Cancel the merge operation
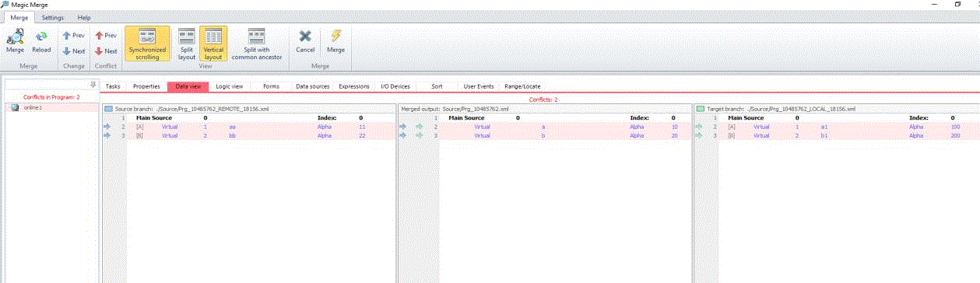980x283 pixels. [305, 41]
